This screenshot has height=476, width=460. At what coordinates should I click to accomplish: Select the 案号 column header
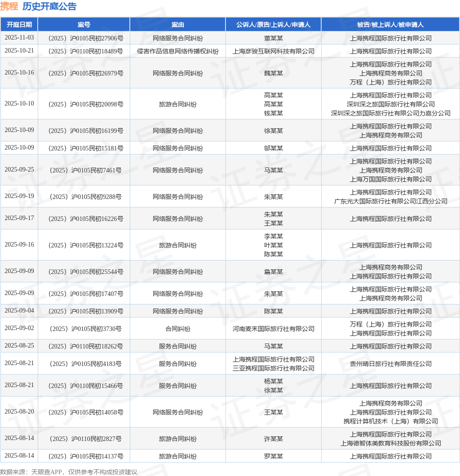84,25
